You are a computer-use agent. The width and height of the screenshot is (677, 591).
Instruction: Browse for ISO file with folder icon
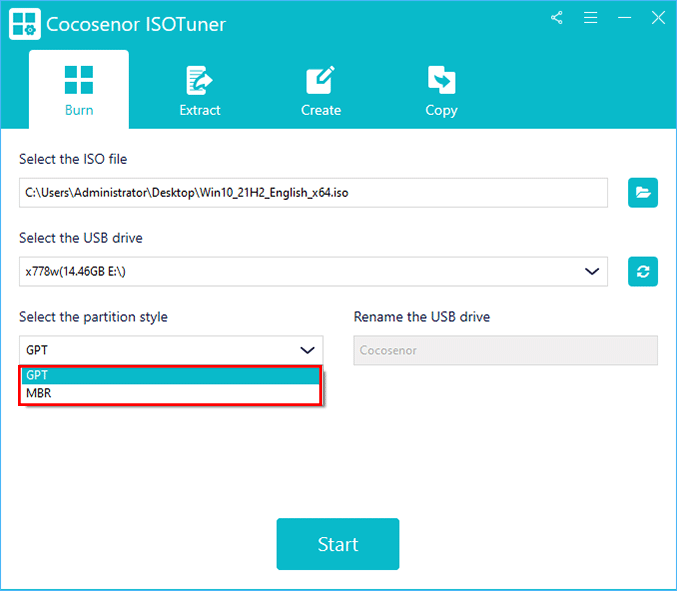(642, 193)
